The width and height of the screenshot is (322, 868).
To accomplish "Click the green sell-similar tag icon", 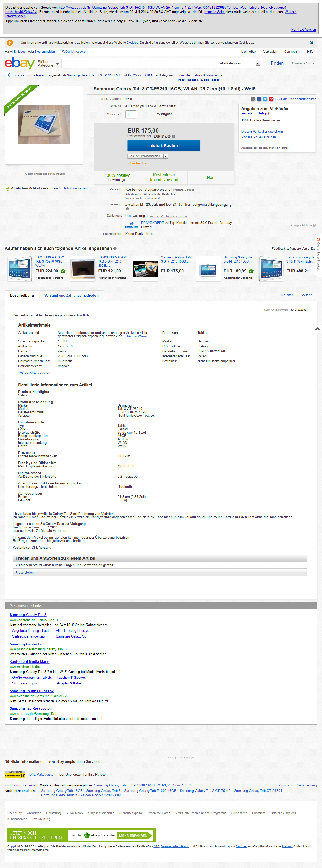I will click(x=8, y=188).
